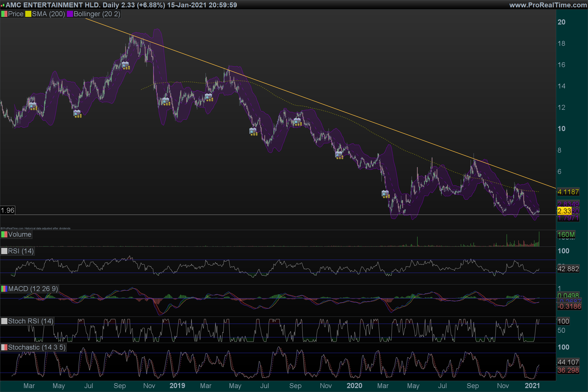Click the yellow SMA (200) color swatch
The width and height of the screenshot is (588, 392).
(28, 14)
